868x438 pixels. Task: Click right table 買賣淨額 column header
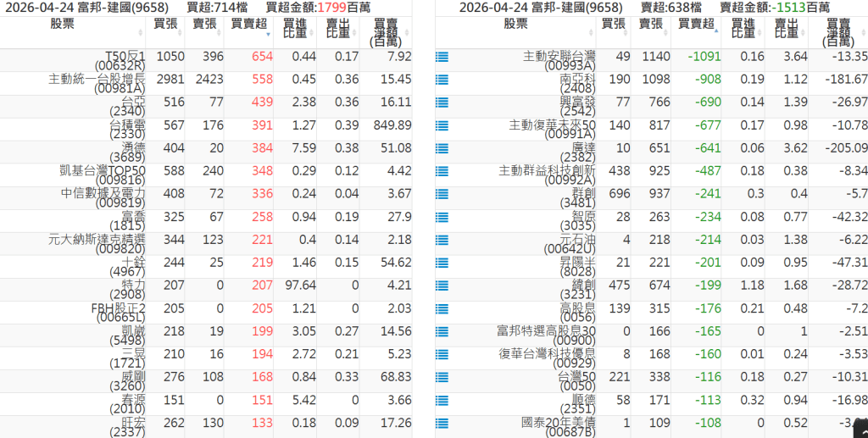(x=838, y=32)
